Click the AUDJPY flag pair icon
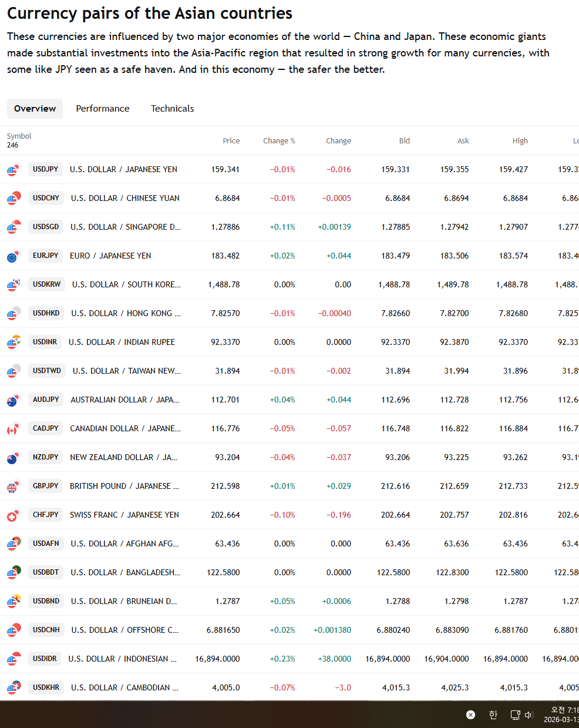 (14, 400)
